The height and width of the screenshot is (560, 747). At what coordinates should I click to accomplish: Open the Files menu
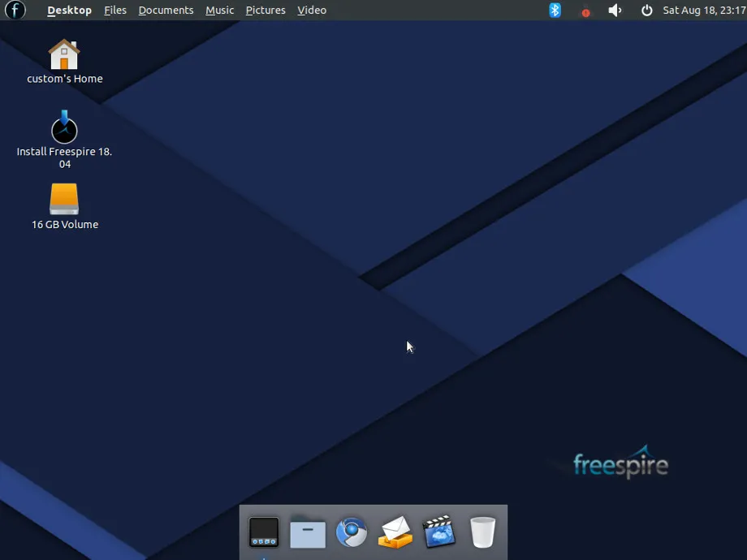click(x=115, y=10)
